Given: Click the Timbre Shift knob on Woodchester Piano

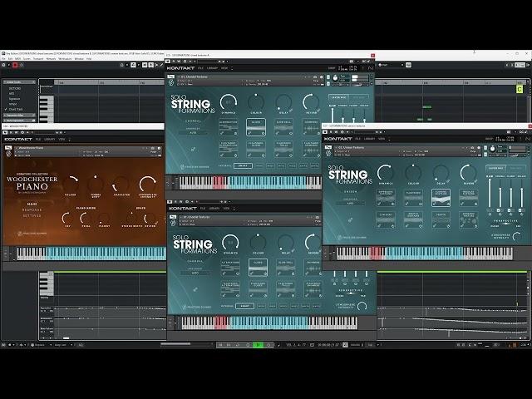Looking at the screenshot, I should pos(96,183).
